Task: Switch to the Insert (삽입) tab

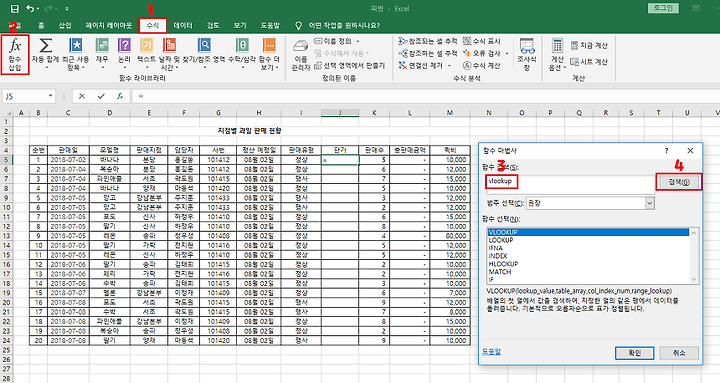Action: point(65,25)
